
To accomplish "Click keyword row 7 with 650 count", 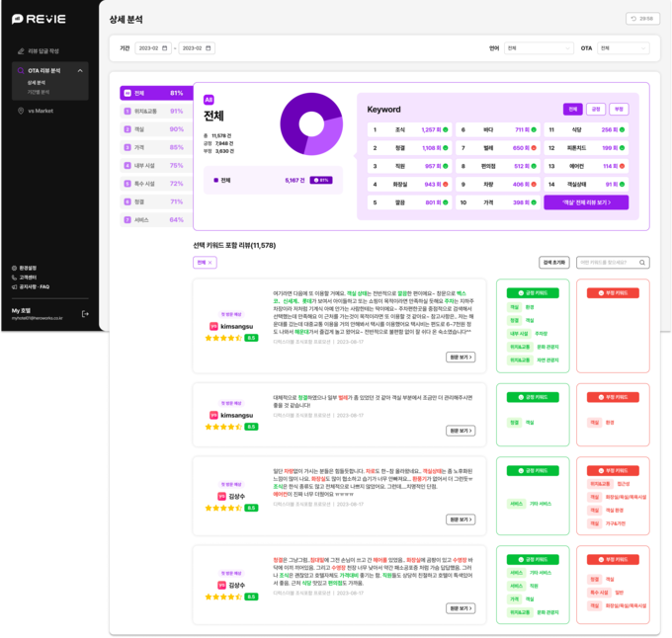I will point(497,148).
